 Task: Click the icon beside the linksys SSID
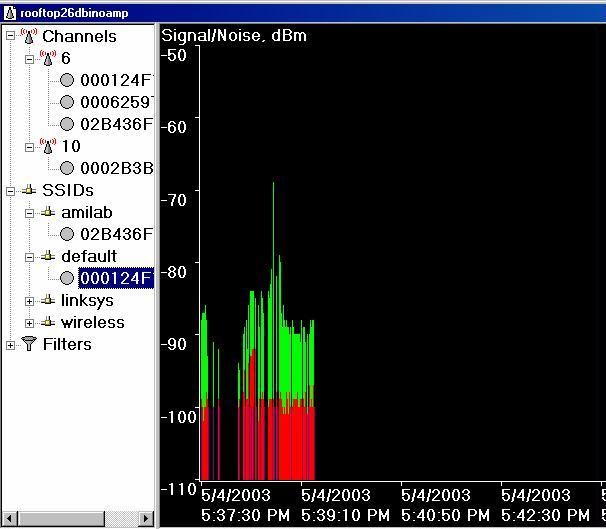47,300
